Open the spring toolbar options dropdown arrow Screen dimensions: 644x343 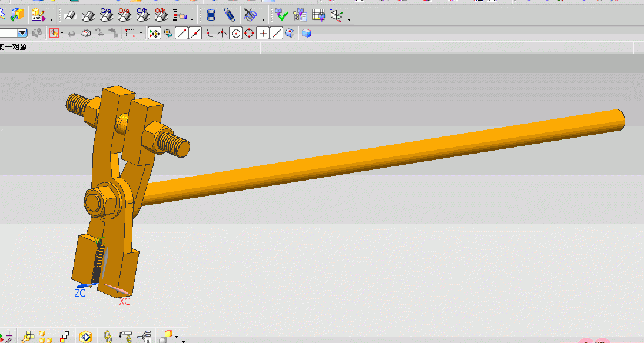pos(263,19)
